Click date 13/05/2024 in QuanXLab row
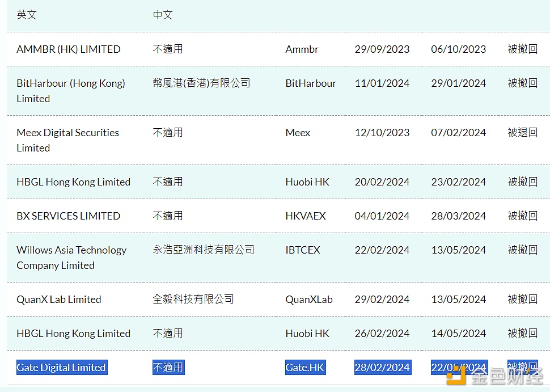The height and width of the screenshot is (392, 550). click(459, 300)
